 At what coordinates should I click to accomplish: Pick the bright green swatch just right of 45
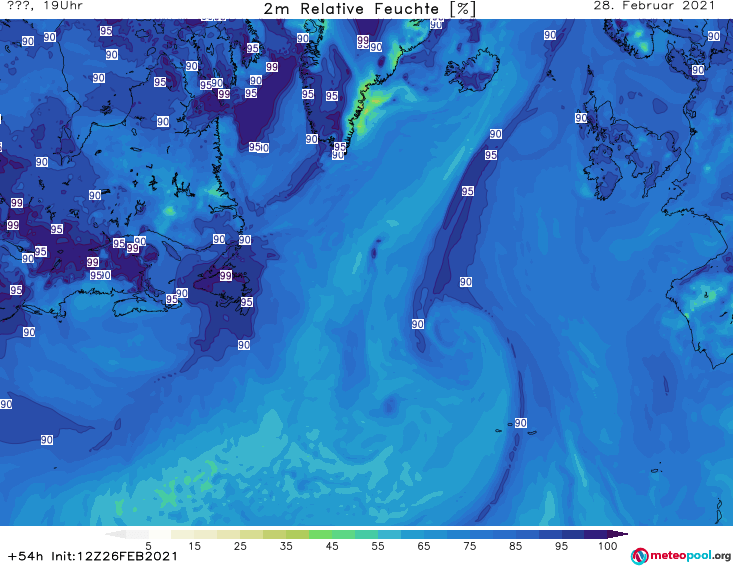(343, 534)
